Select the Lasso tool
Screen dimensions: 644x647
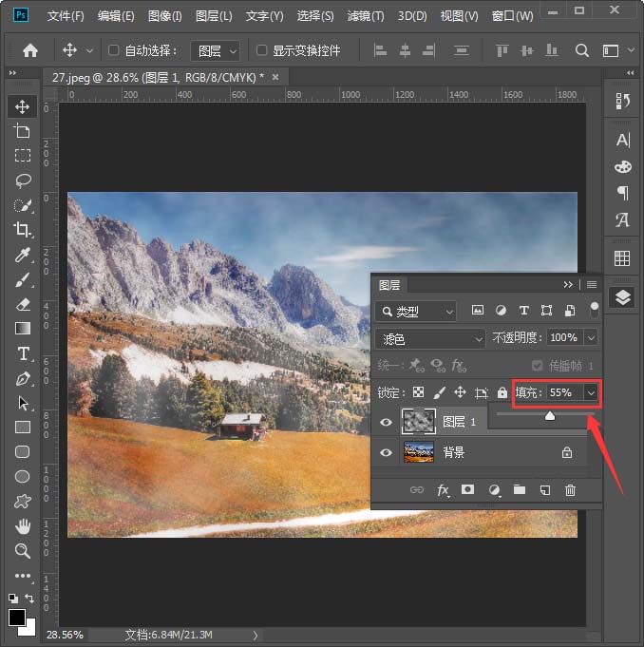(x=23, y=181)
